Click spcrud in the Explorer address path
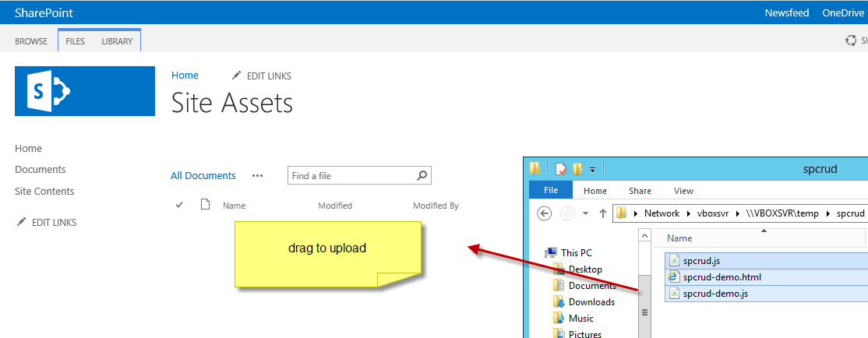Viewport: 868px width, 338px height. pos(850,213)
